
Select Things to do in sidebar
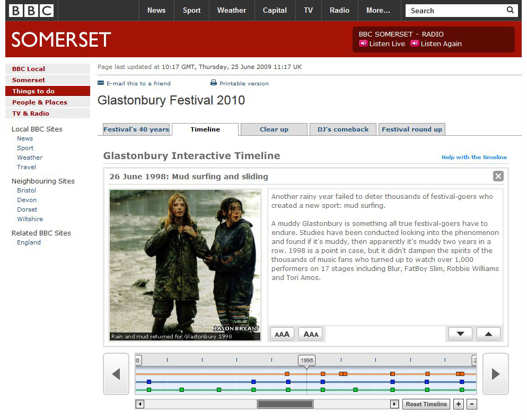[x=48, y=91]
